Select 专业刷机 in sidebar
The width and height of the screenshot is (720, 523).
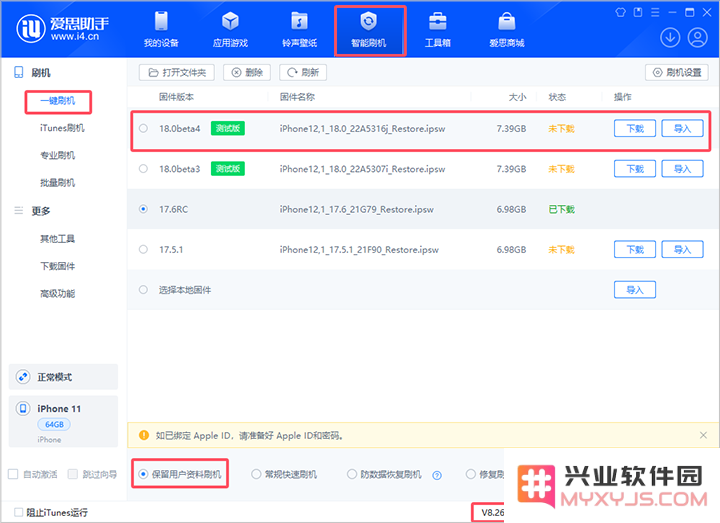(57, 155)
